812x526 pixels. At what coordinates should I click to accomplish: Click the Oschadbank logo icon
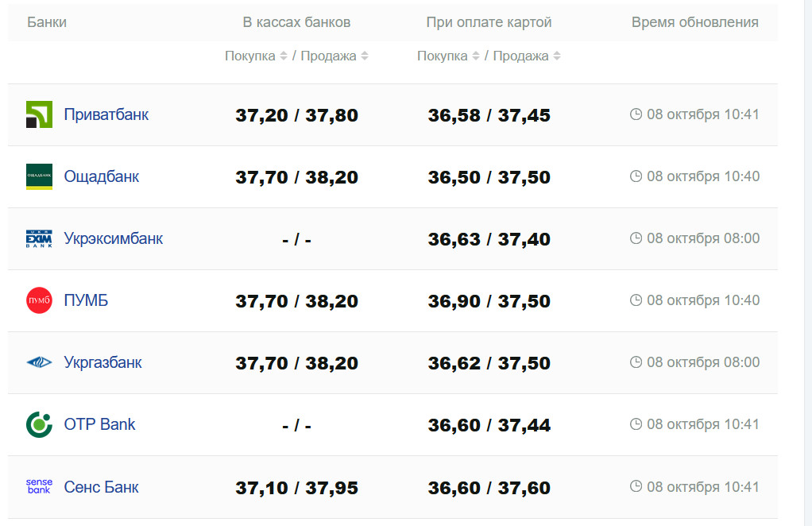coord(39,176)
